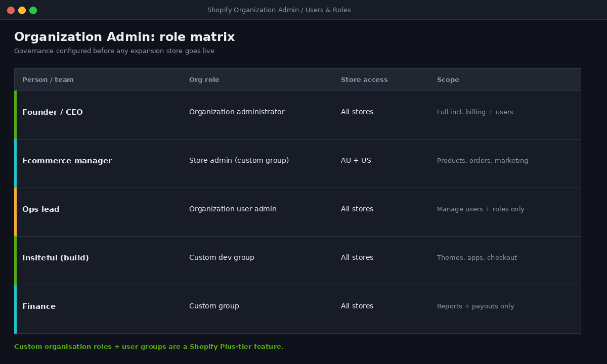
Task: Click the green maximize window button
Action: pos(33,10)
